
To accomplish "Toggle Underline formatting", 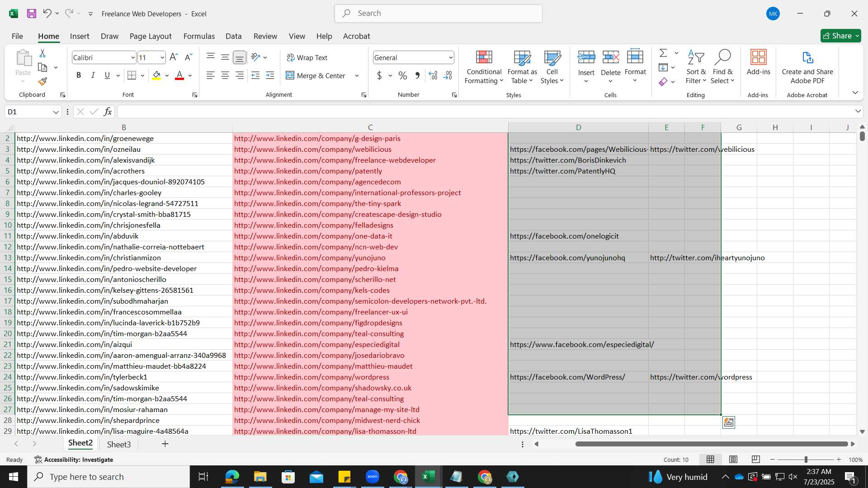I will 107,75.
